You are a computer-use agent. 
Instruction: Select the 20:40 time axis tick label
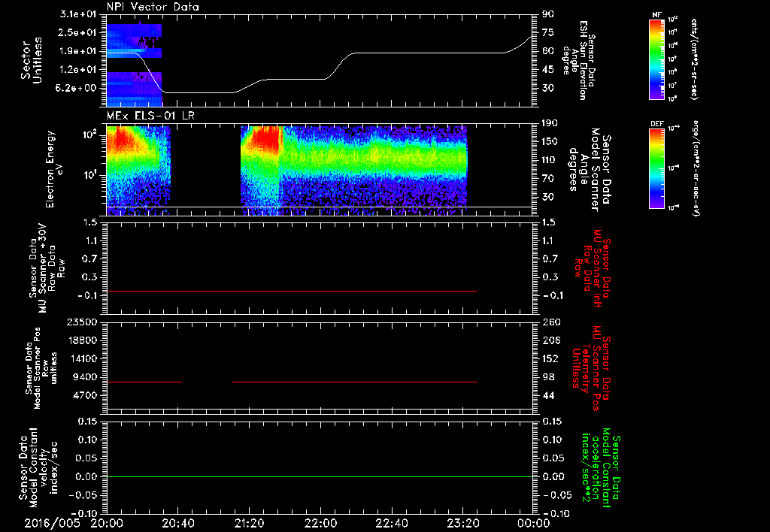(178, 523)
